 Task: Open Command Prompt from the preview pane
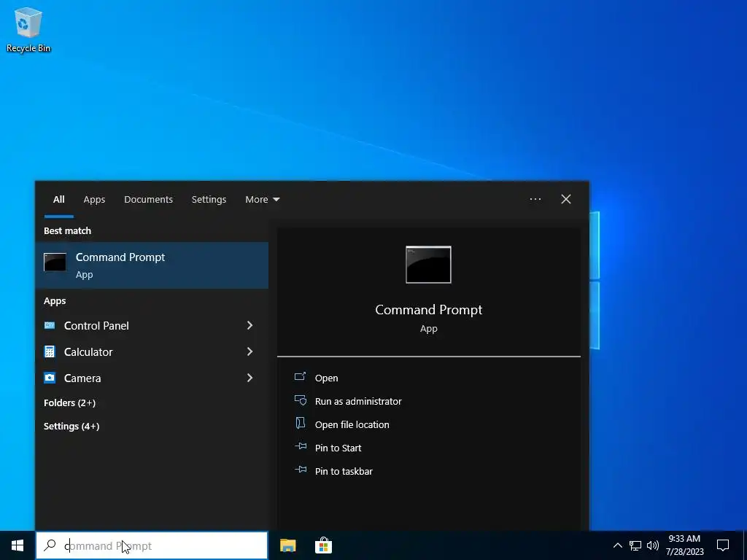[x=326, y=378]
